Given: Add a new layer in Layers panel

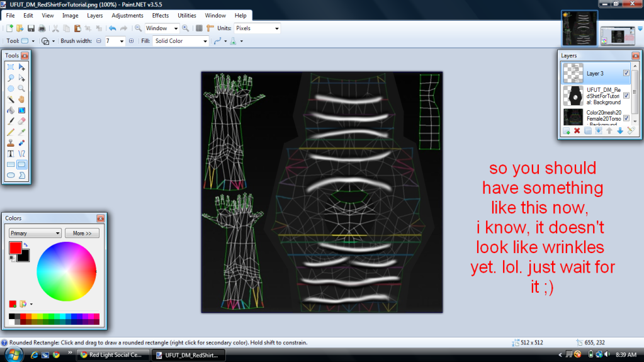Looking at the screenshot, I should pos(567,131).
